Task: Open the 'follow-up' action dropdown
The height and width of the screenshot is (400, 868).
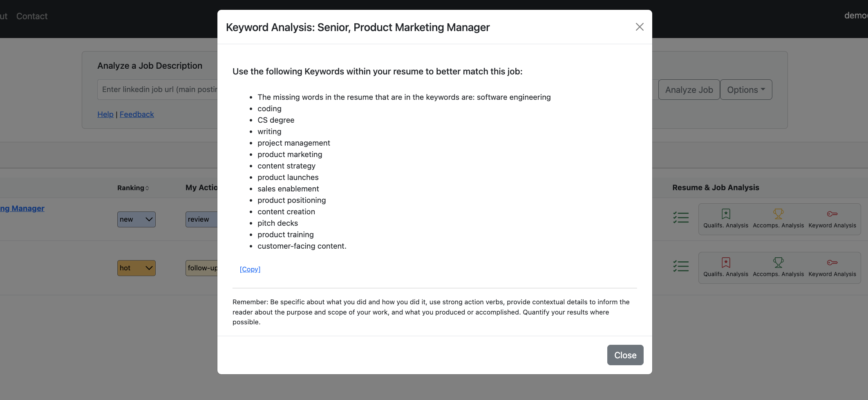Action: pyautogui.click(x=201, y=268)
